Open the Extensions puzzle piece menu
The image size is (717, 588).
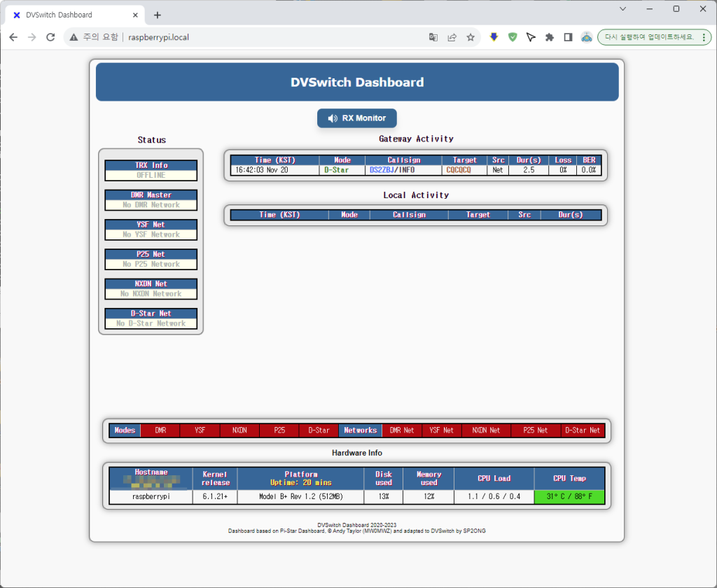tap(550, 37)
